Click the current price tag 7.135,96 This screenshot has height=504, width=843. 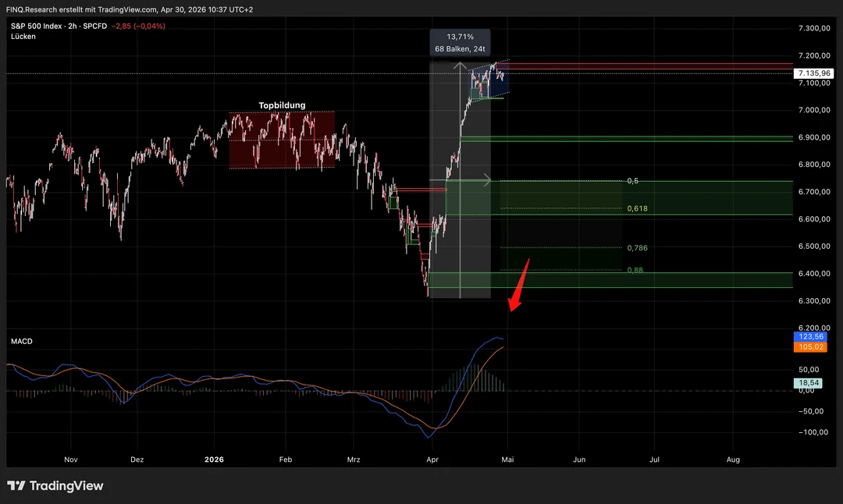pyautogui.click(x=812, y=73)
